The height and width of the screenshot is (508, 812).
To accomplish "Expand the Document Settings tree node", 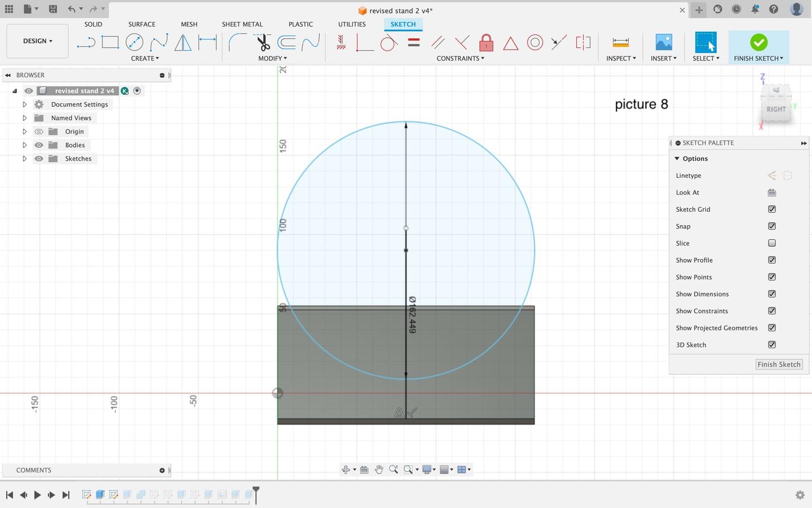I will click(x=24, y=104).
